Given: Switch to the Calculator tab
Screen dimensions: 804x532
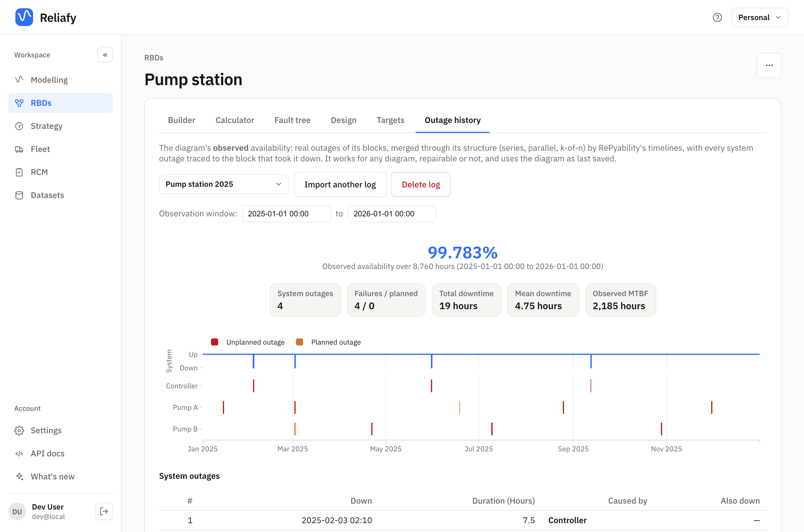Looking at the screenshot, I should click(235, 120).
